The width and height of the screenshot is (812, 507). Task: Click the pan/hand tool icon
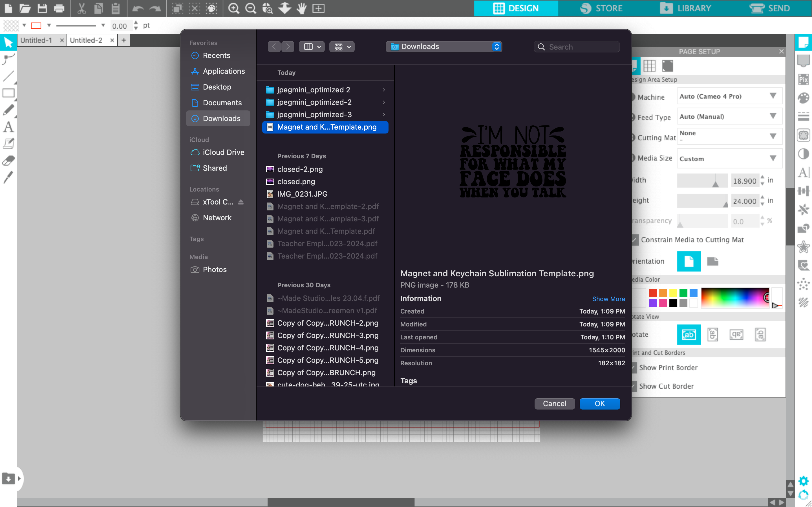(x=301, y=8)
